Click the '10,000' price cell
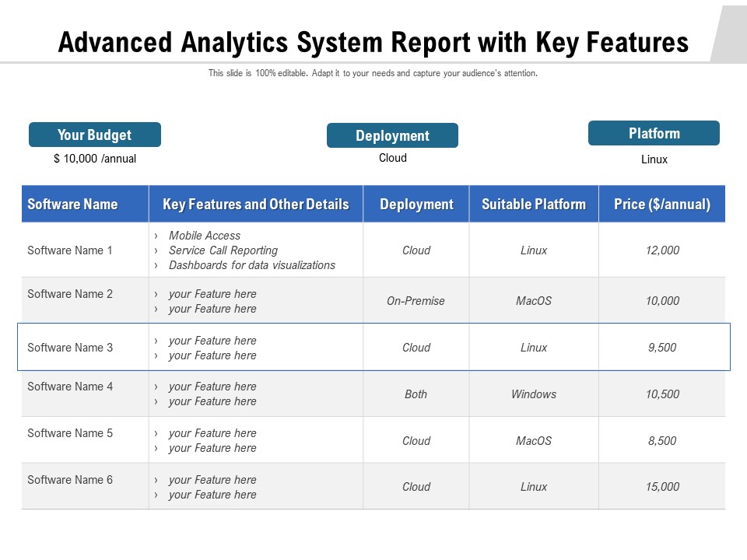This screenshot has width=747, height=560. (x=662, y=301)
